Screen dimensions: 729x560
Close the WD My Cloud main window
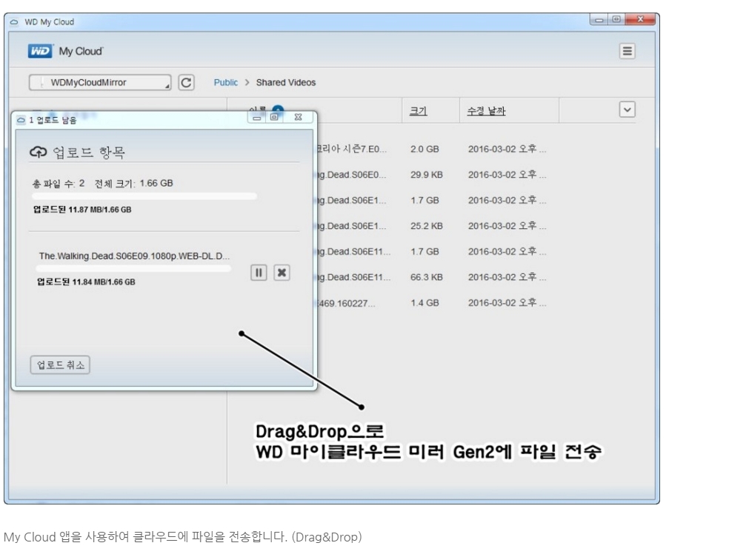coord(640,19)
